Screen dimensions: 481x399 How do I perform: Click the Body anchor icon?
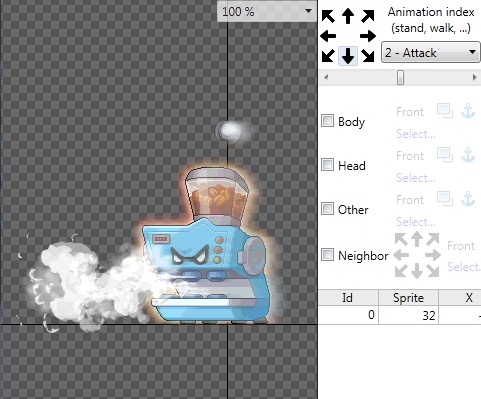[468, 111]
